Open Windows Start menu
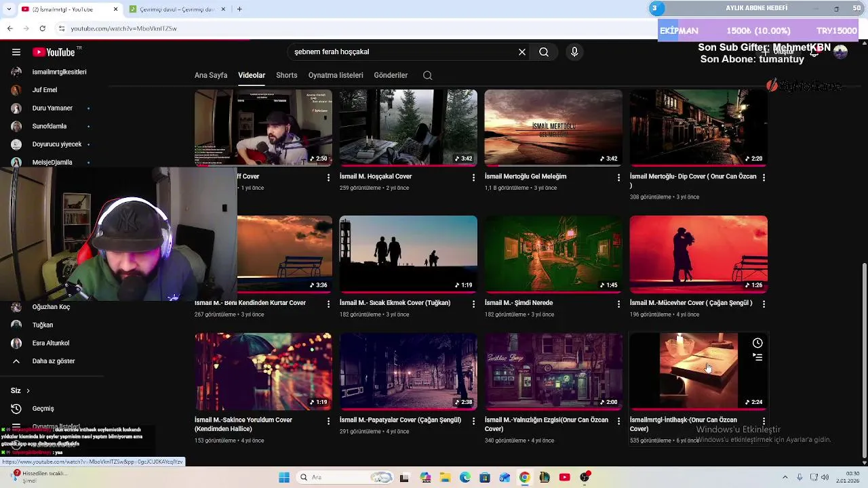Viewport: 868px width, 488px height. pyautogui.click(x=284, y=477)
